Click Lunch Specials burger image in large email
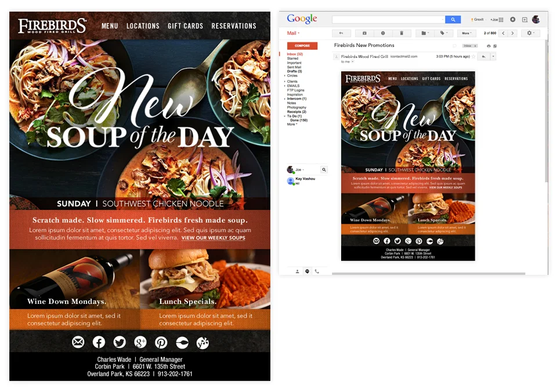 click(205, 279)
